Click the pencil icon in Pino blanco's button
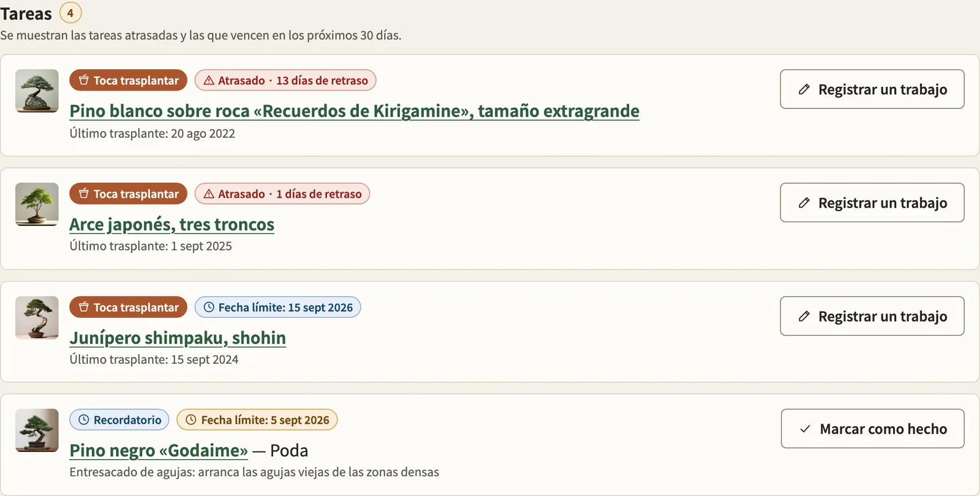Viewport: 980px width, 496px height. click(804, 89)
